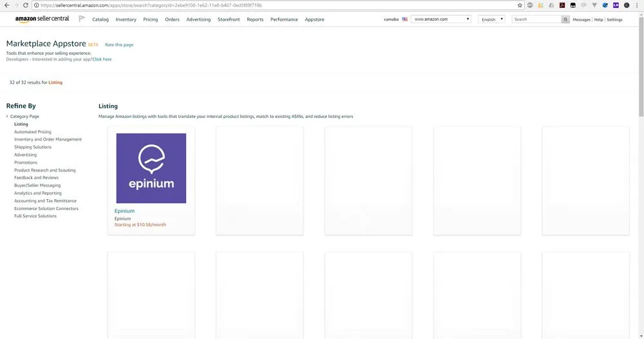Viewport: 644px width, 339px height.
Task: Select Promotions category
Action: 26,162
